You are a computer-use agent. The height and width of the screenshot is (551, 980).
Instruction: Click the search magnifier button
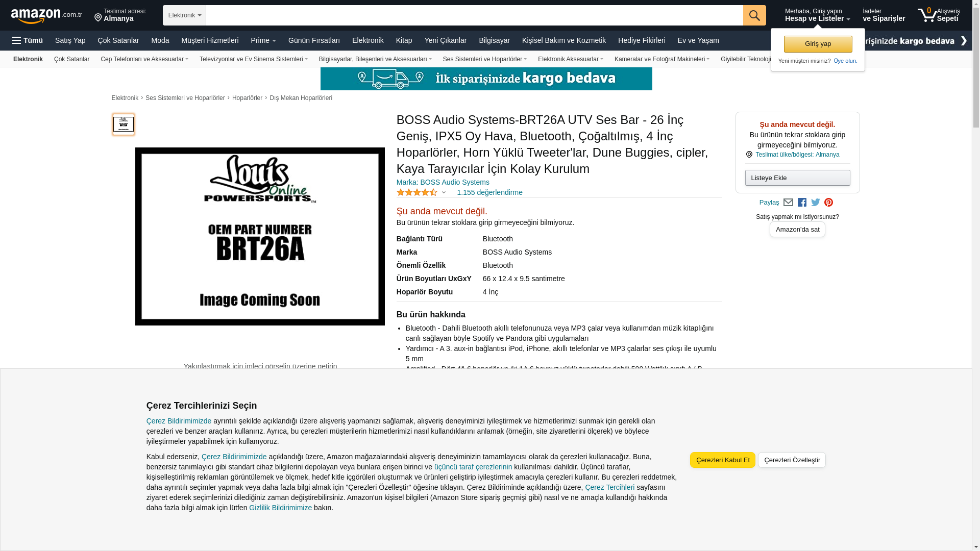point(754,15)
